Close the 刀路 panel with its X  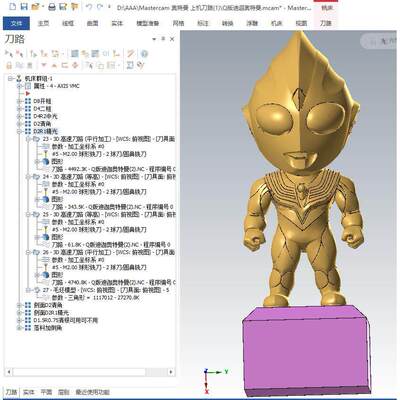point(172,39)
